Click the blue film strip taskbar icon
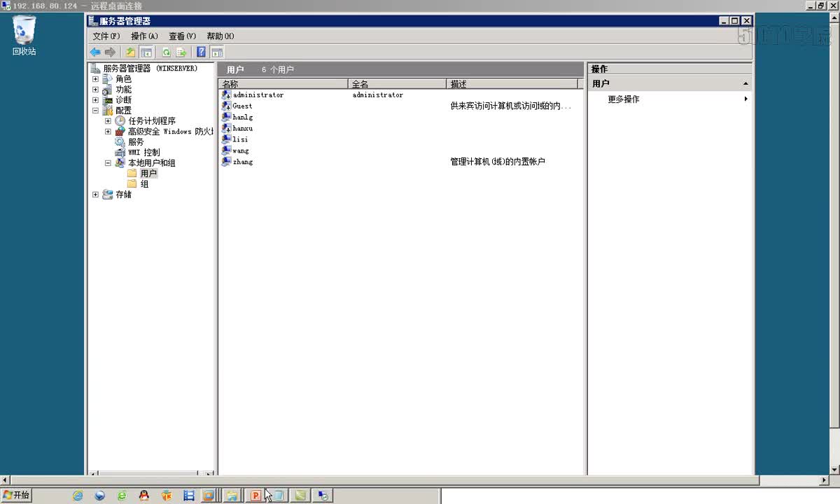 (x=188, y=496)
